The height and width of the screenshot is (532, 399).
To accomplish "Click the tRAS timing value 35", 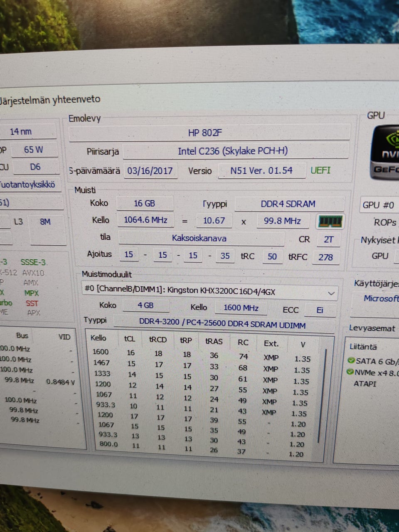I will pos(225,256).
